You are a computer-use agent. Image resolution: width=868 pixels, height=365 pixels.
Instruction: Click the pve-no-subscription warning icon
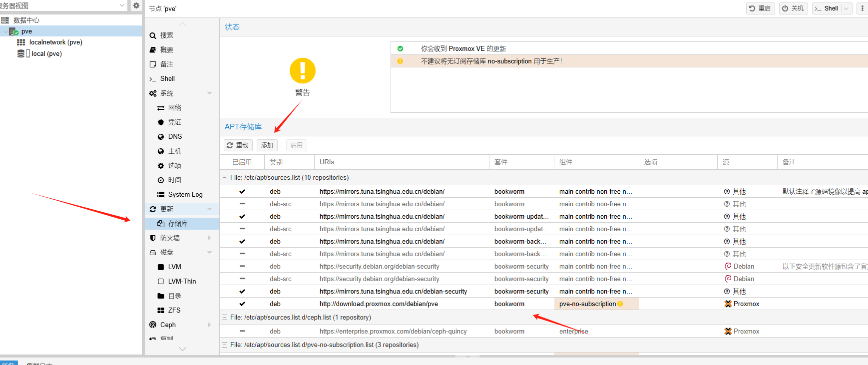point(620,304)
